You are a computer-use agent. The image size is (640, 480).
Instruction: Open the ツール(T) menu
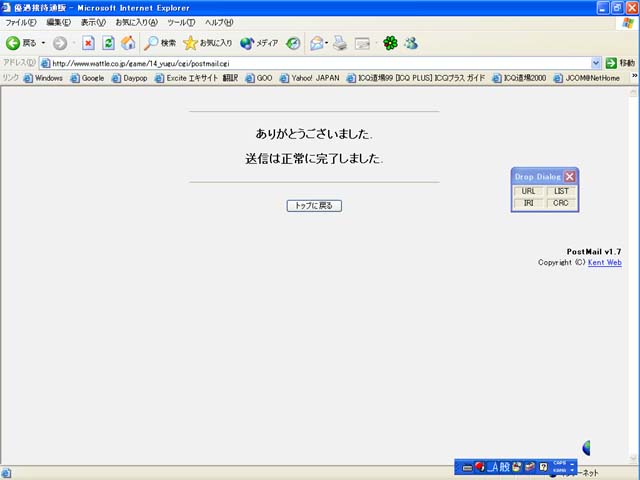point(181,22)
